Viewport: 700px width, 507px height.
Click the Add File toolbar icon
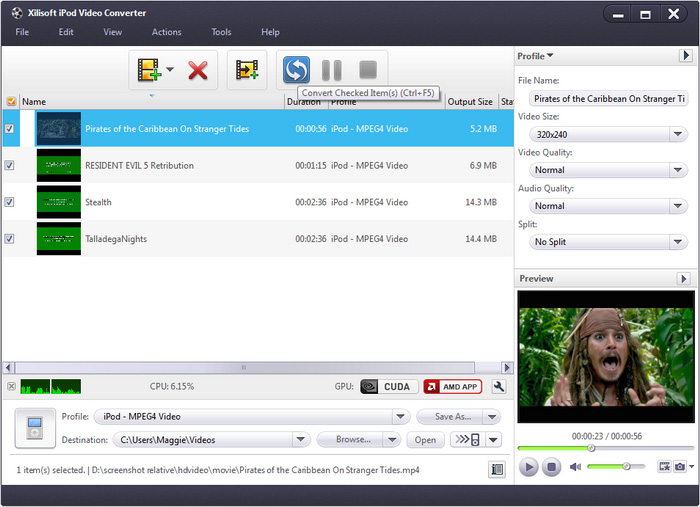pyautogui.click(x=149, y=70)
